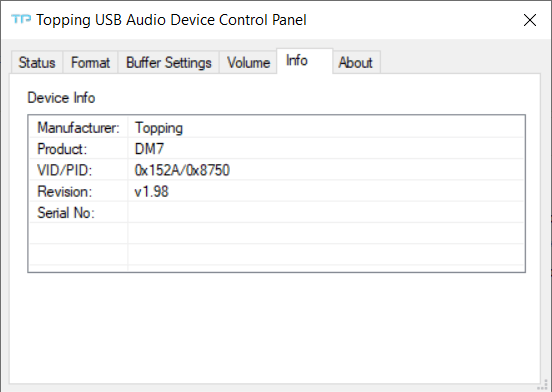
Task: Click the 0x152A/0x8750 value
Action: click(x=182, y=170)
